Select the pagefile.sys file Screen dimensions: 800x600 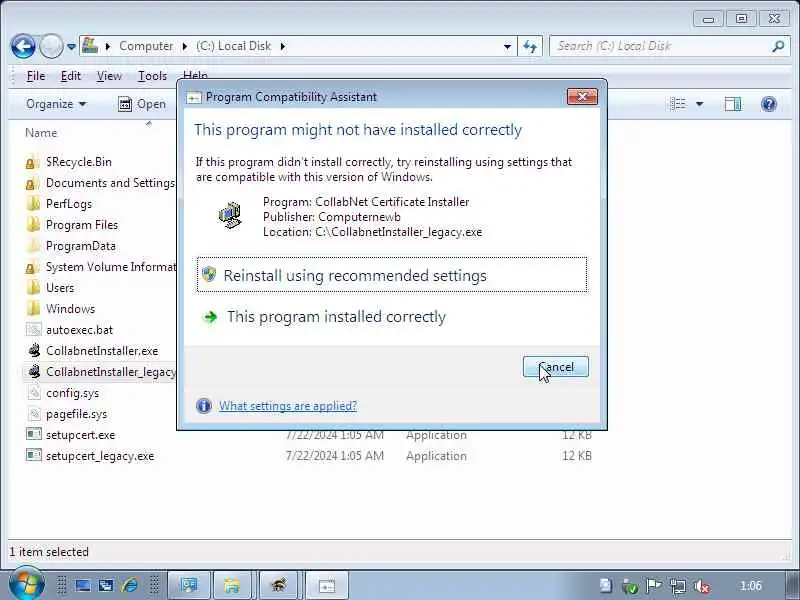(x=77, y=414)
